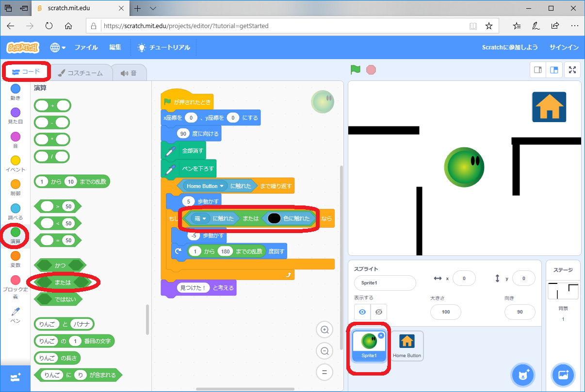Image resolution: width=585 pixels, height=392 pixels.
Task: Open the 演算 (Operators) block category
Action: coord(16,235)
